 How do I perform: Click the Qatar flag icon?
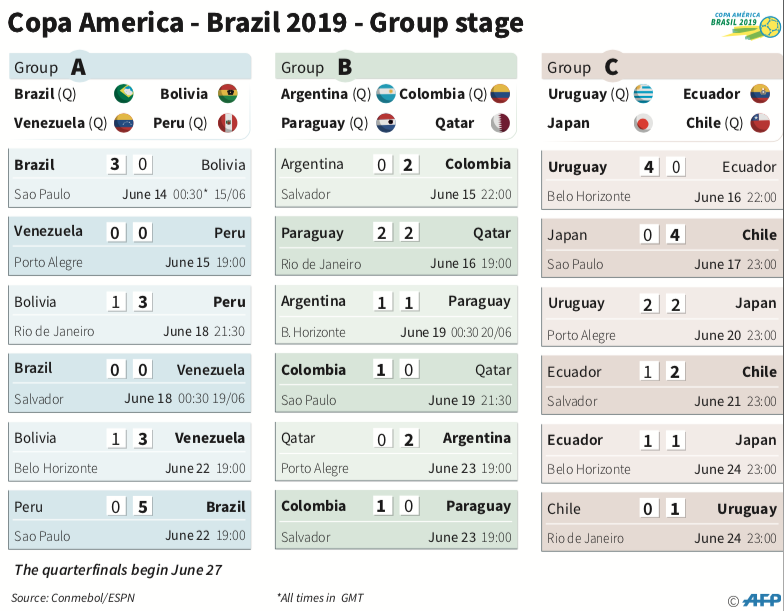500,123
